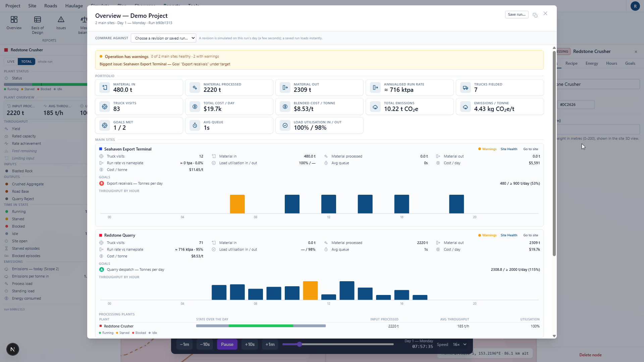Click the red B goal badge for Export receivals
This screenshot has height=362, width=644.
pyautogui.click(x=102, y=183)
